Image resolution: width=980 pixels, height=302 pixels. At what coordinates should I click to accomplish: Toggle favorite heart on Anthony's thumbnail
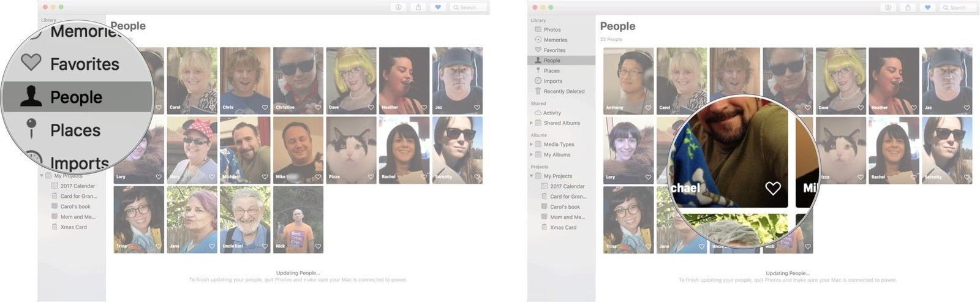(648, 108)
